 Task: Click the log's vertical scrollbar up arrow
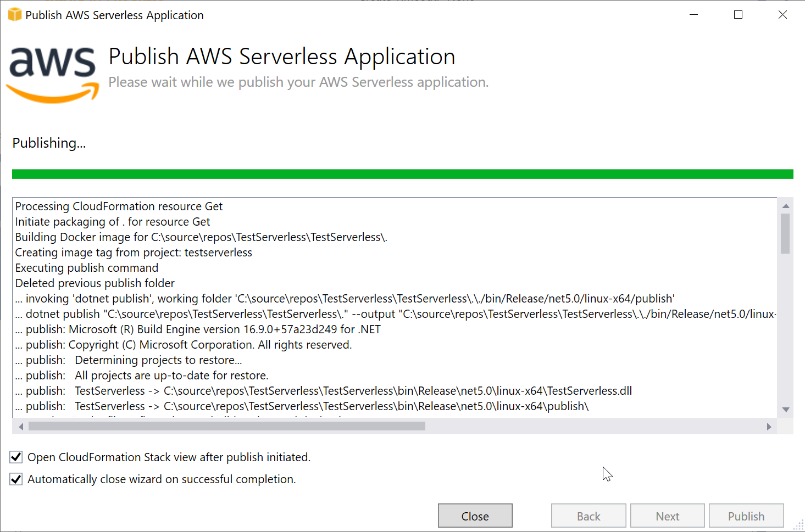tap(785, 206)
